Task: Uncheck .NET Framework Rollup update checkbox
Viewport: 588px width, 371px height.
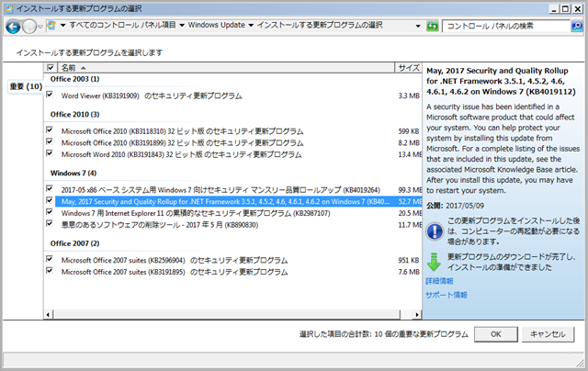Action: tap(49, 200)
